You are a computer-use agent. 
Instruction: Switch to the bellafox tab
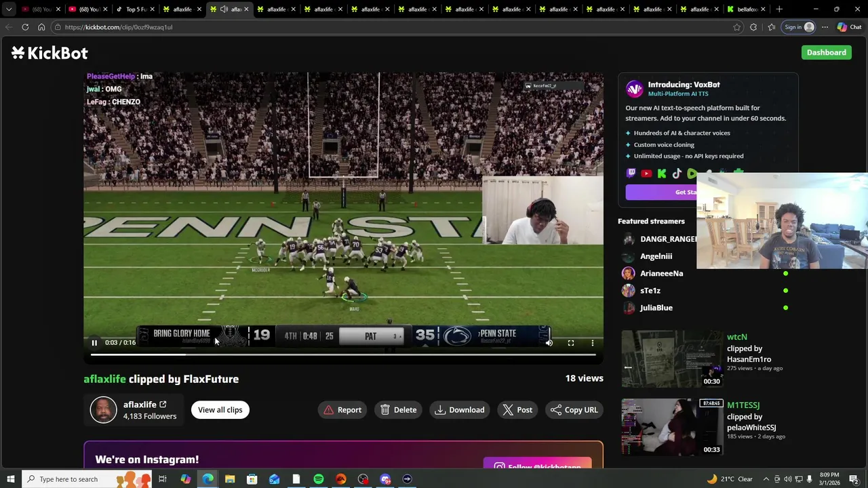click(x=747, y=9)
